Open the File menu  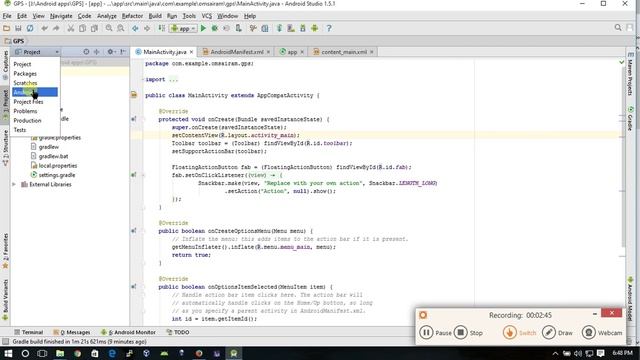[x=7, y=16]
